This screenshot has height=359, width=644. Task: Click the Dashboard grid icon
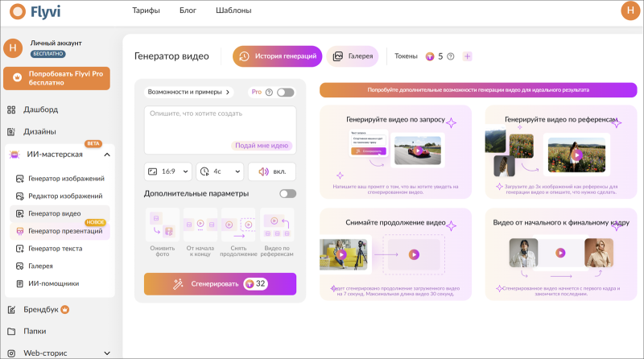click(x=11, y=109)
